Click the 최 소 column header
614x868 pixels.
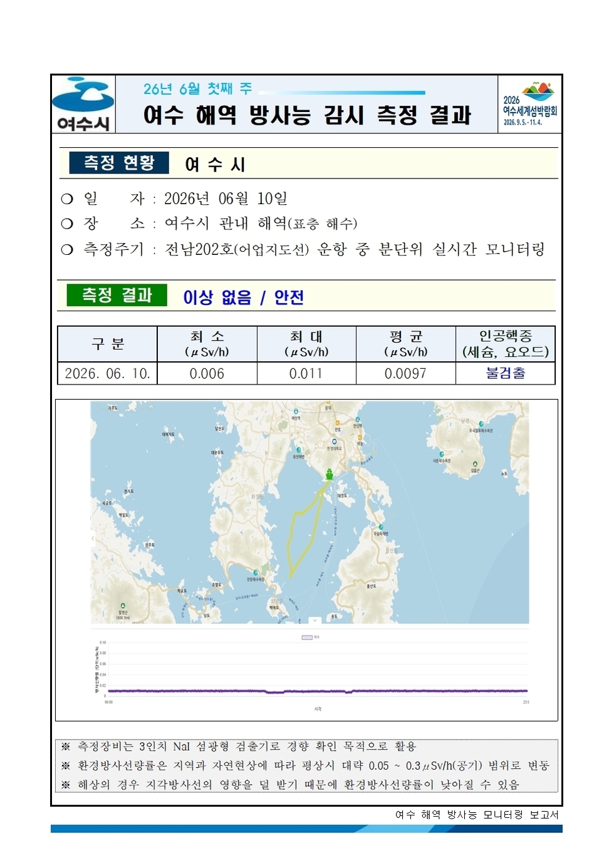[x=207, y=344]
